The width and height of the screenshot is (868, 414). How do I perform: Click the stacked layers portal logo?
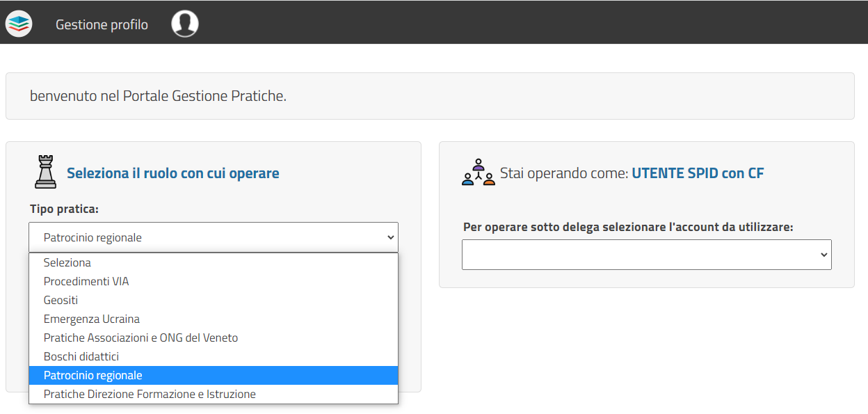19,24
